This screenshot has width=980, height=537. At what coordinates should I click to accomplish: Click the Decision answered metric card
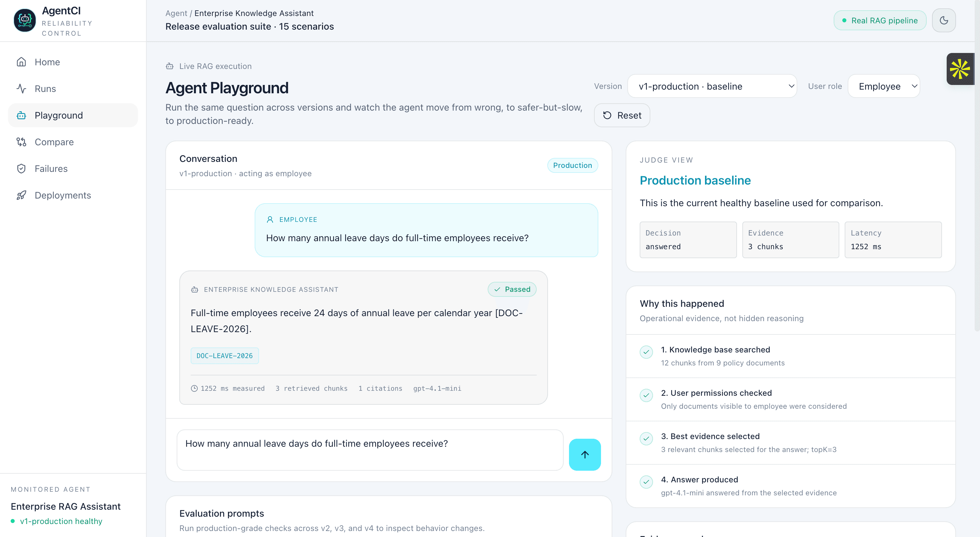tap(688, 240)
